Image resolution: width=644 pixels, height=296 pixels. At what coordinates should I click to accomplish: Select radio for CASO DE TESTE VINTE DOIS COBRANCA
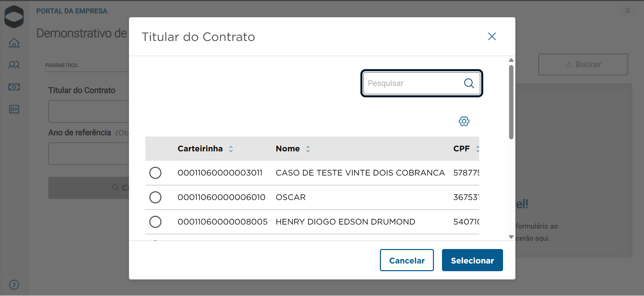click(155, 173)
